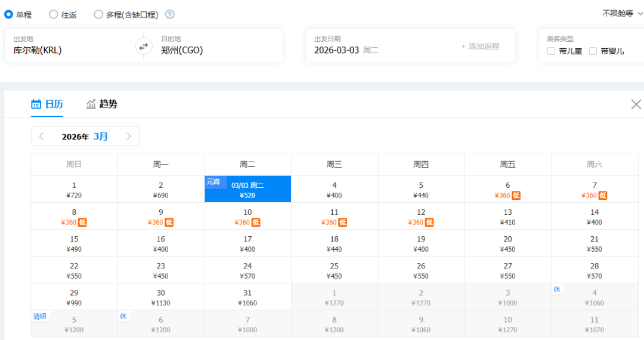
Task: Close the price calendar panel
Action: point(636,104)
